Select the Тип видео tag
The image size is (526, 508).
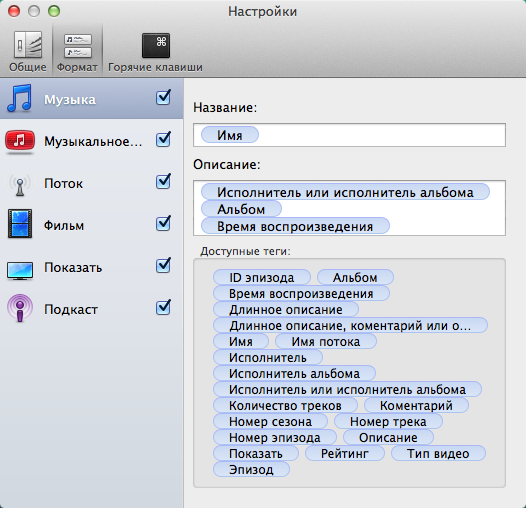click(438, 453)
